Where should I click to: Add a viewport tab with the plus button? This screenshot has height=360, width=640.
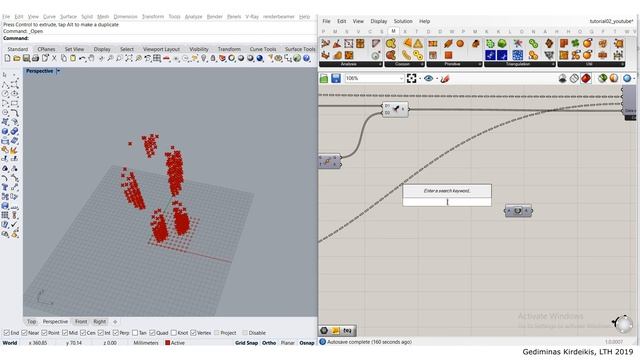115,322
